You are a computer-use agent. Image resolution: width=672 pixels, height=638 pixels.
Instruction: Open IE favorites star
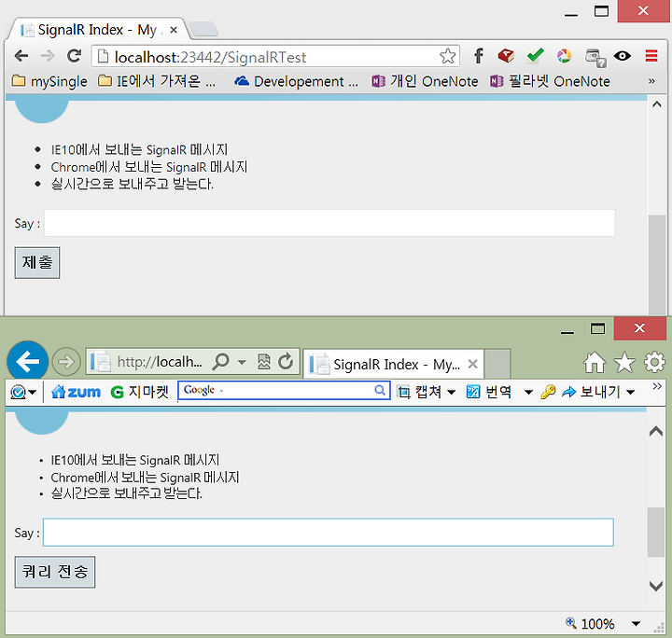tap(624, 362)
